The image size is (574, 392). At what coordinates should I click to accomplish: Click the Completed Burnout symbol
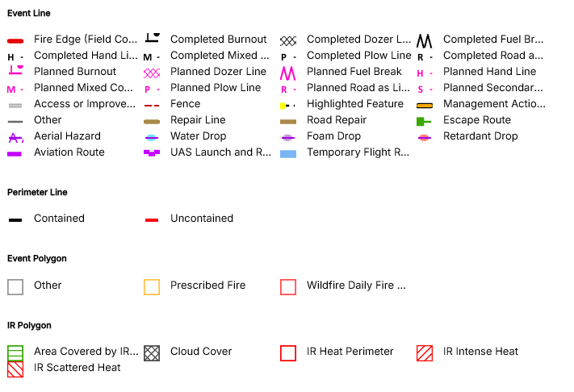click(152, 39)
